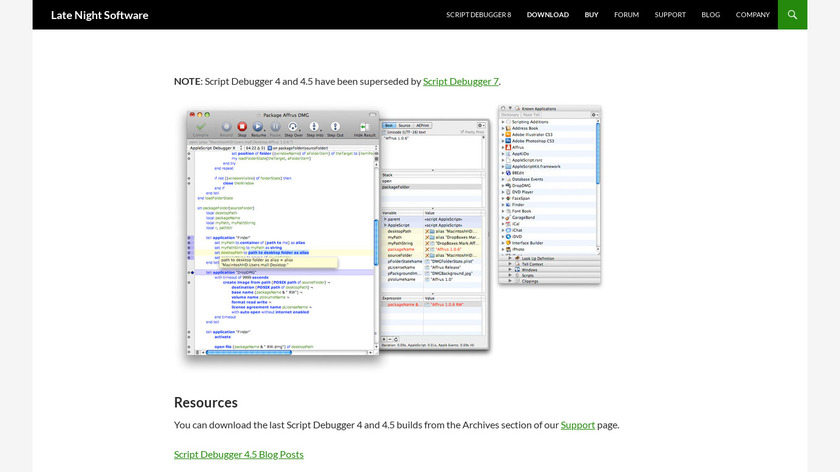The image size is (840, 472).
Task: Click the Hide Result toolbar icon
Action: pos(364,127)
